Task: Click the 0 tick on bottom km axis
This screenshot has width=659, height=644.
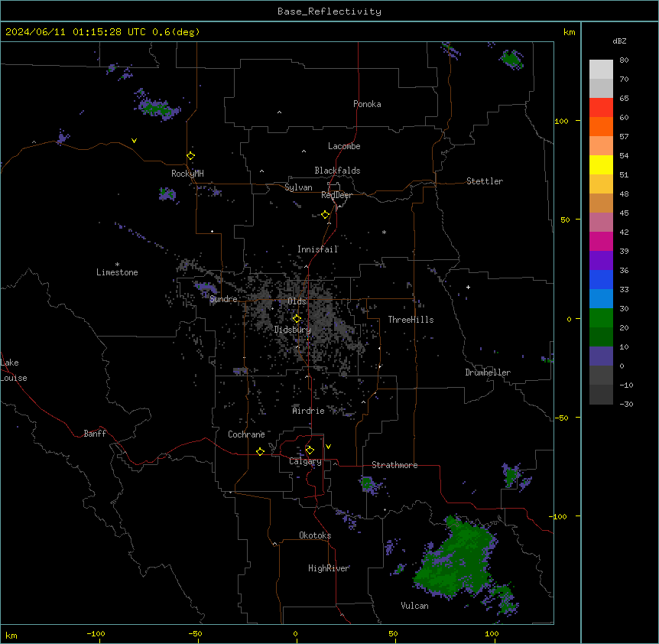Action: [x=295, y=633]
